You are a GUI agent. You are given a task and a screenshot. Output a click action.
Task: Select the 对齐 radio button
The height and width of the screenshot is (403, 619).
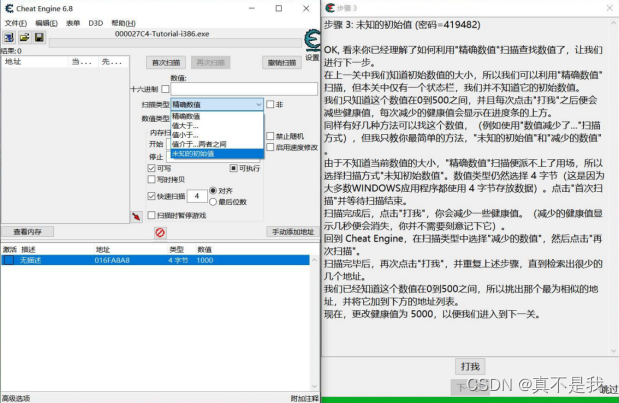coord(213,191)
